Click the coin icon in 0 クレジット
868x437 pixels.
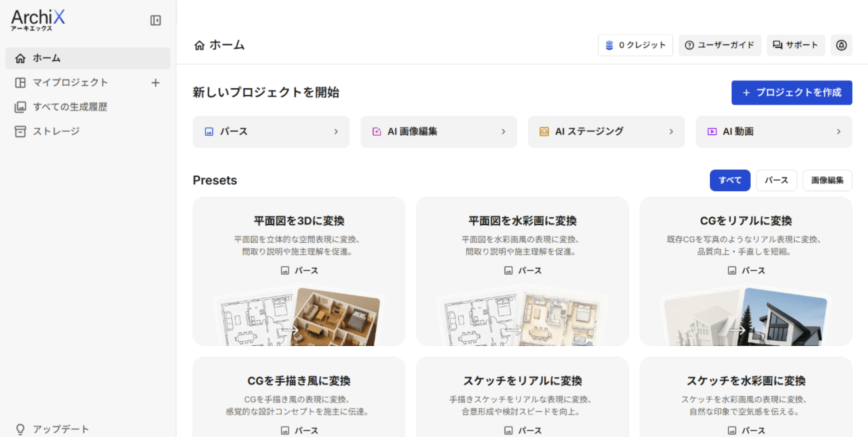pos(609,45)
